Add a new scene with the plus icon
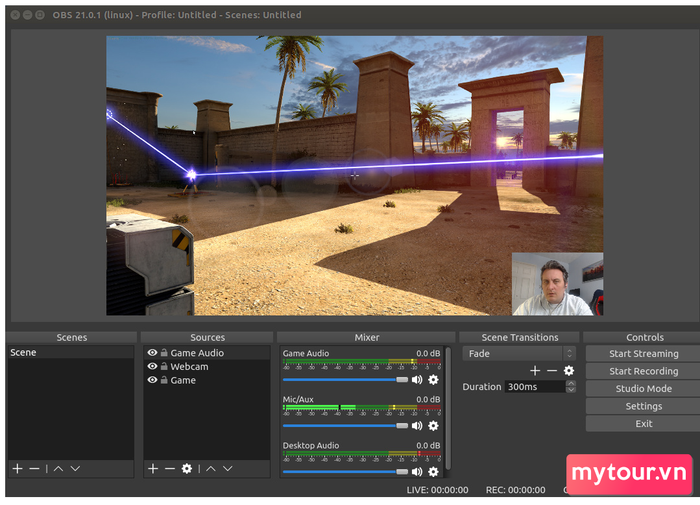The image size is (700, 505). pos(17,468)
